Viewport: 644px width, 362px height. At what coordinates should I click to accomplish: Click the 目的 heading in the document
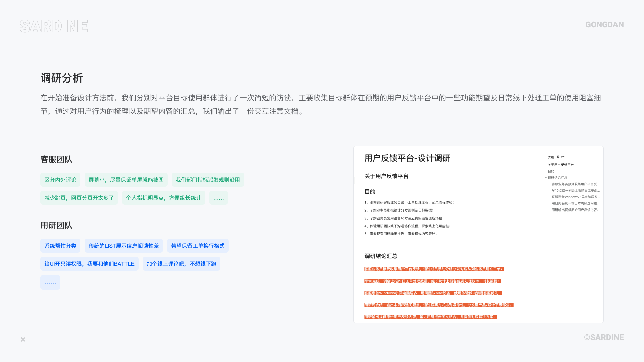pos(370,192)
